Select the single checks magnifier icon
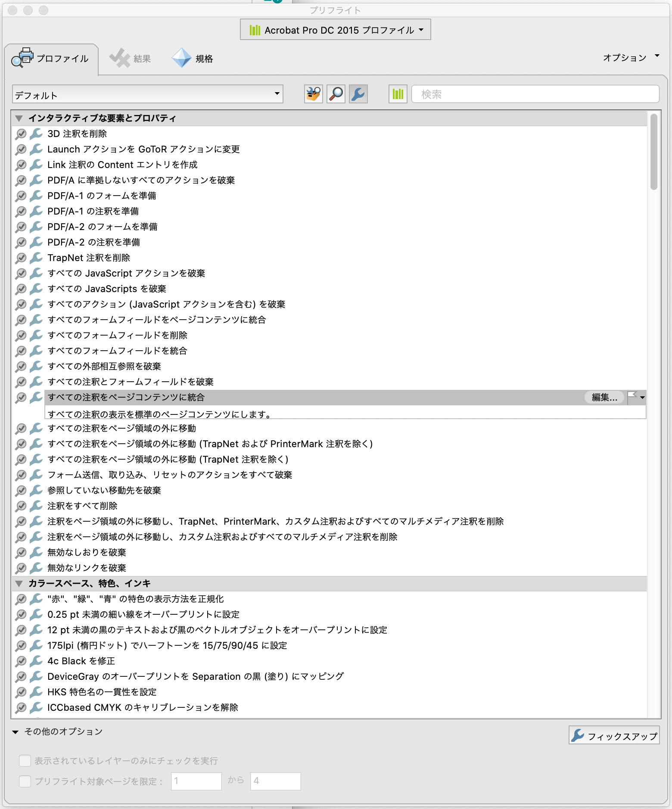Image resolution: width=672 pixels, height=809 pixels. click(x=336, y=94)
